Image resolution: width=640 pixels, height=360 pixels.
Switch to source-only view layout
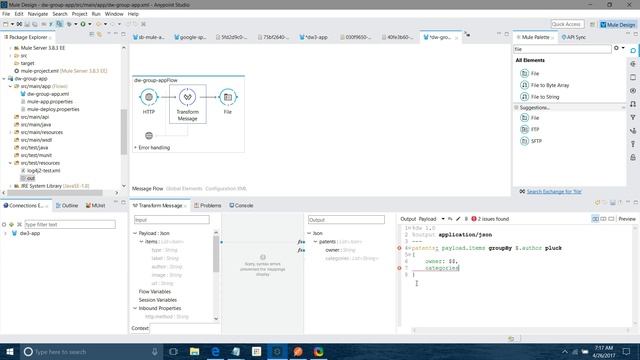pos(611,219)
